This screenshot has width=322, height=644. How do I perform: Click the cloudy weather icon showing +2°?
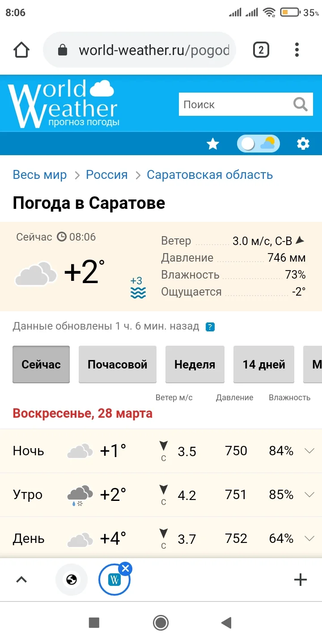point(36,273)
